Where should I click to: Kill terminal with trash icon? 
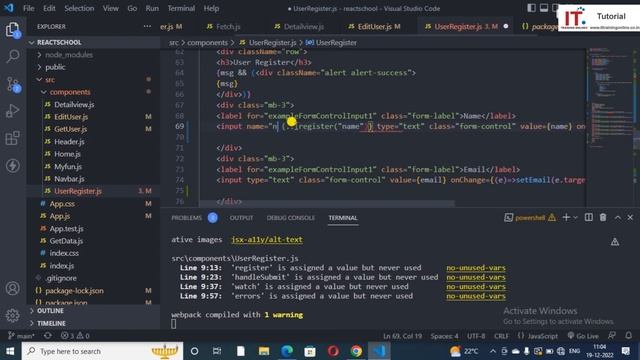[603, 218]
